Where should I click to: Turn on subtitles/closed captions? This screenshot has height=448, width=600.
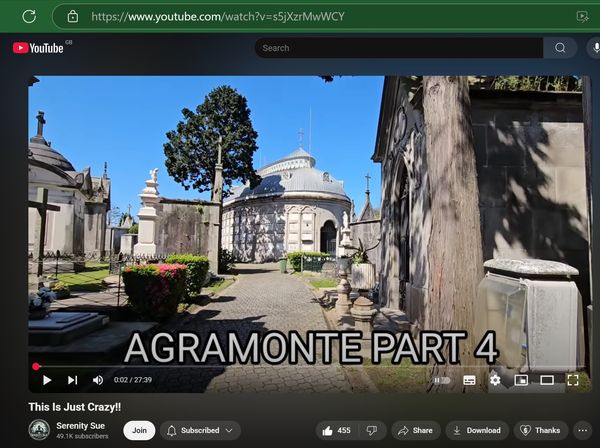tap(469, 380)
